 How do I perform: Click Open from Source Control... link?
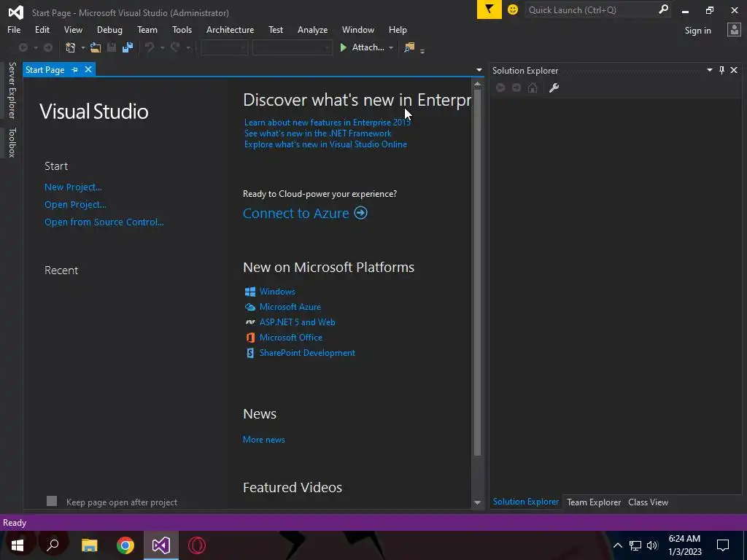coord(104,222)
